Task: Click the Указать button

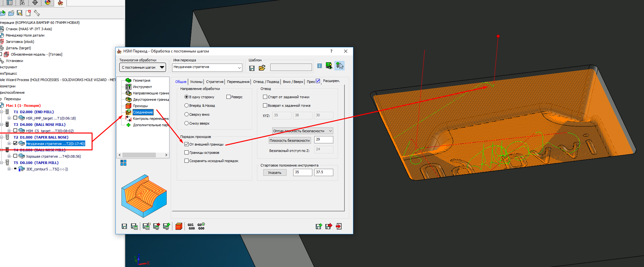Action: 274,173
